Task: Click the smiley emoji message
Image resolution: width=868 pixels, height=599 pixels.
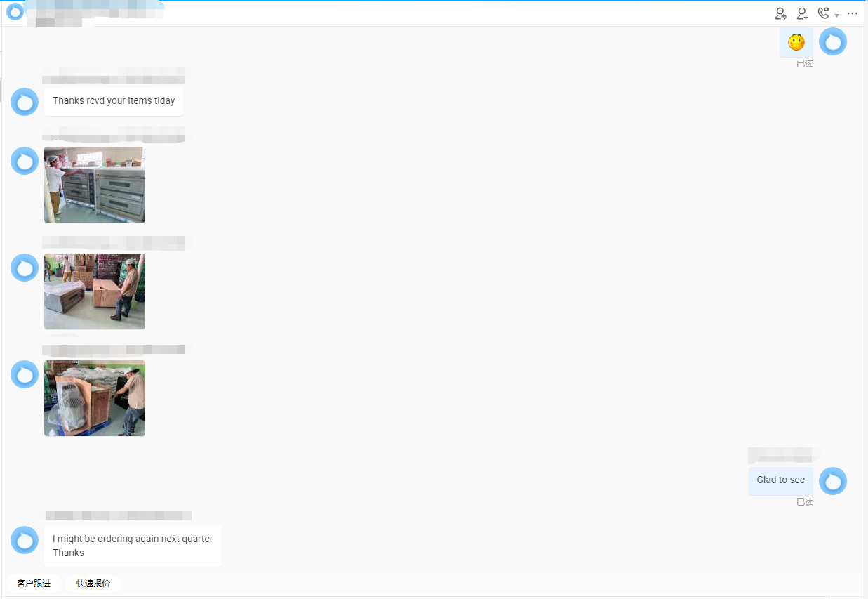Action: pyautogui.click(x=796, y=43)
